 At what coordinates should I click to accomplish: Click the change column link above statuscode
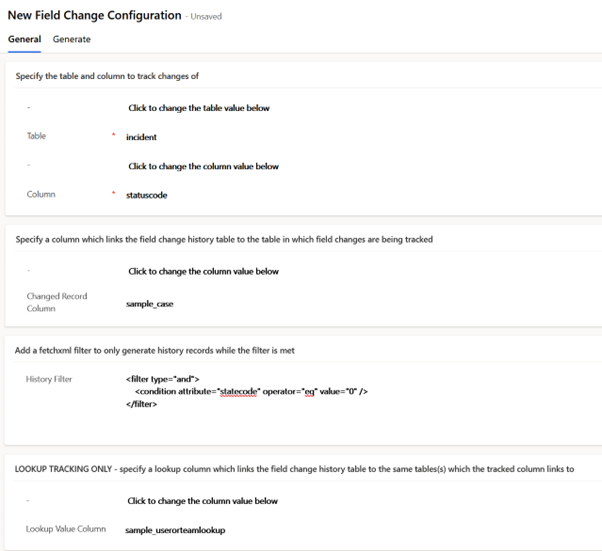point(203,166)
